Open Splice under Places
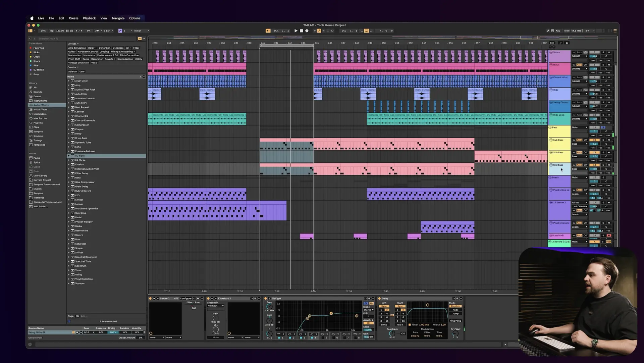The image size is (644, 363). tap(37, 162)
